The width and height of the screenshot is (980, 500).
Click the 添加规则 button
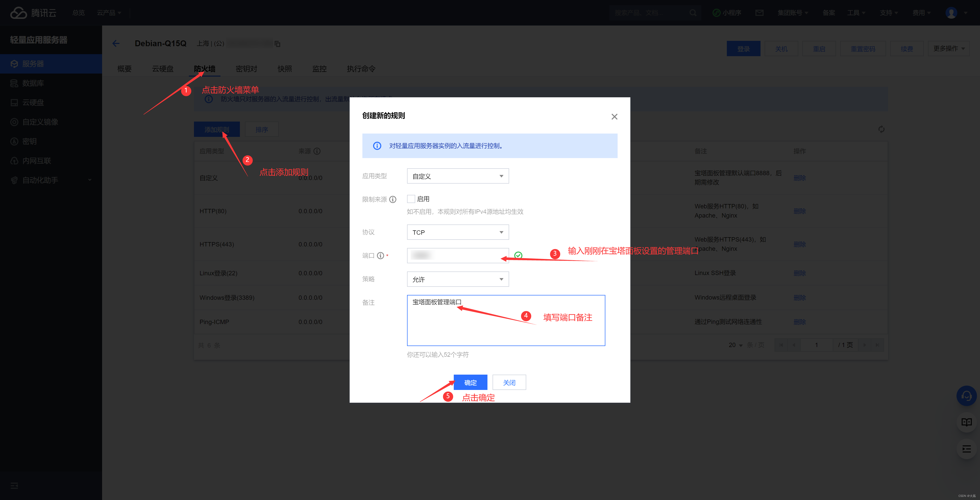pyautogui.click(x=217, y=129)
